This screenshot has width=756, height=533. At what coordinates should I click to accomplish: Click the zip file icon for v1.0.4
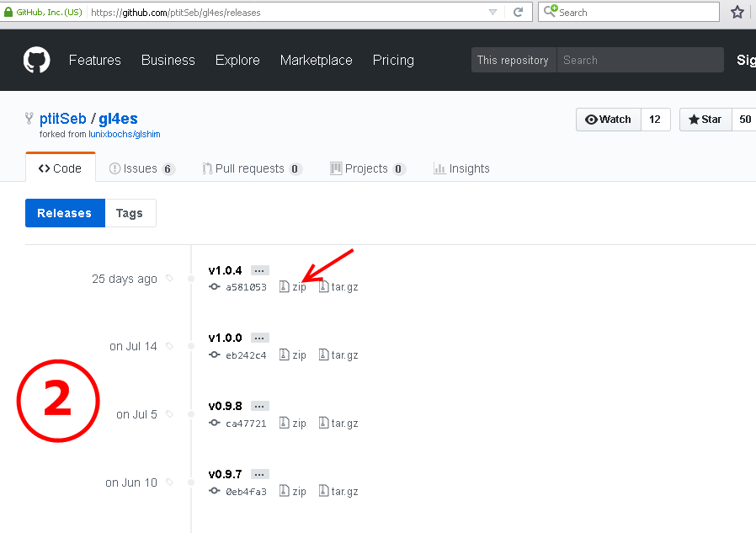point(284,286)
